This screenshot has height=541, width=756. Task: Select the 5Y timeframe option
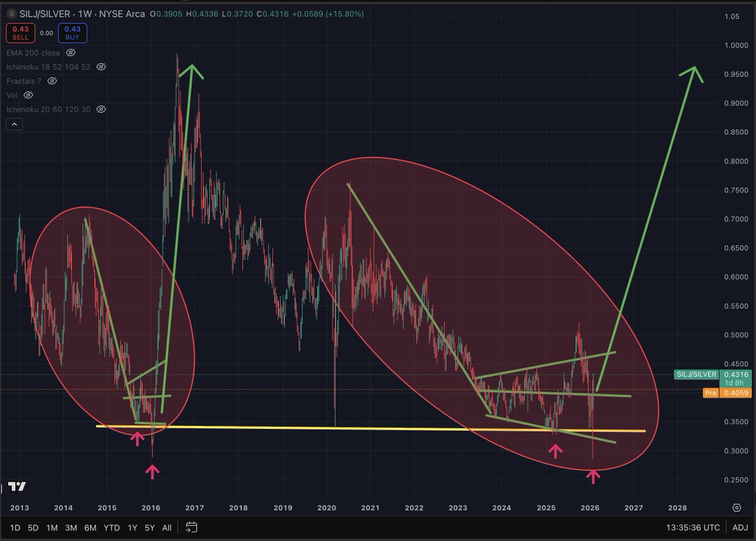pos(149,528)
